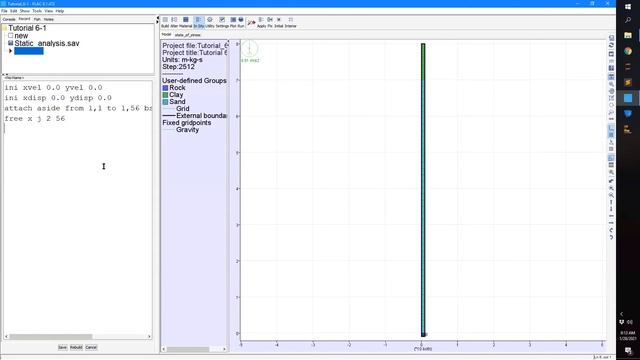Click the 'ini xvel 0.0 yvel 0.0' line

53,88
